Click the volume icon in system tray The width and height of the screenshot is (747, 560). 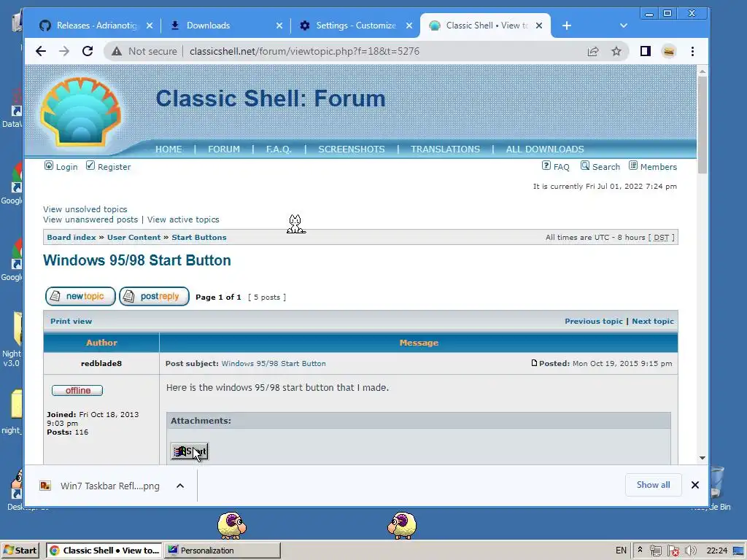click(x=691, y=551)
